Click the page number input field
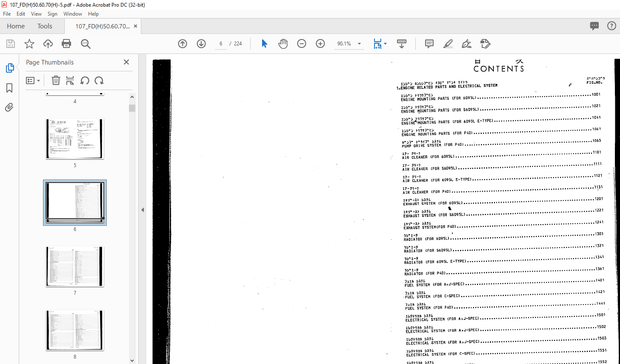620x364 pixels. 221,44
